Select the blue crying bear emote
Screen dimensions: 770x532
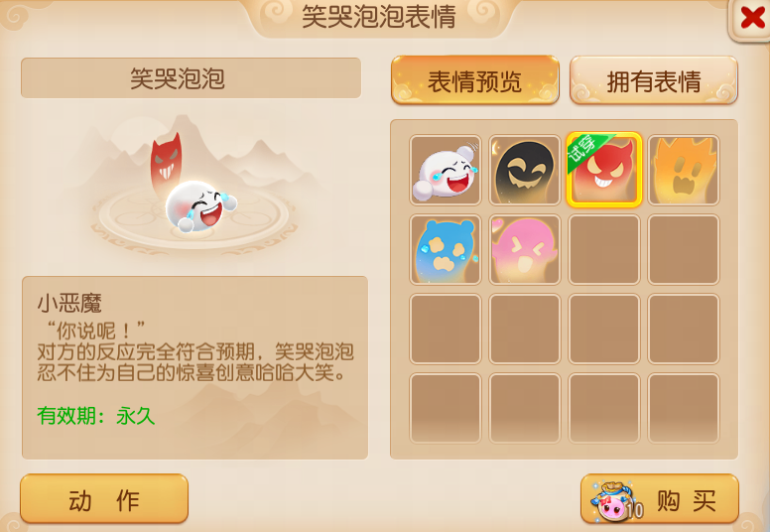[446, 249]
